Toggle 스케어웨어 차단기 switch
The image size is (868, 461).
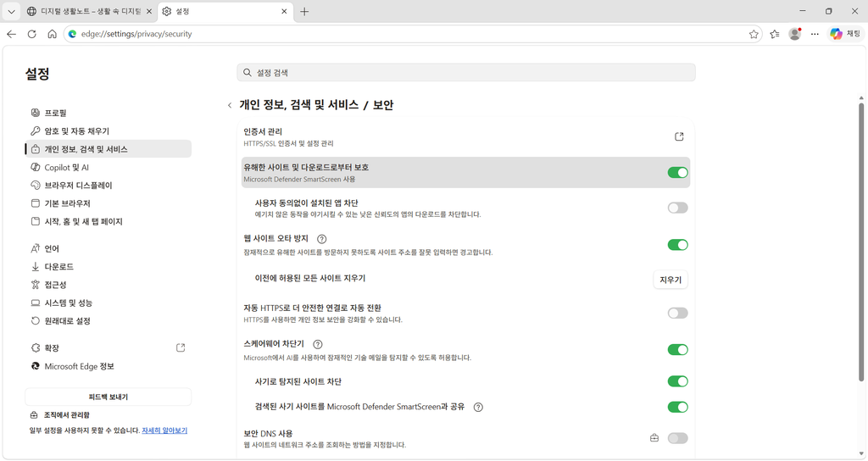(x=677, y=350)
